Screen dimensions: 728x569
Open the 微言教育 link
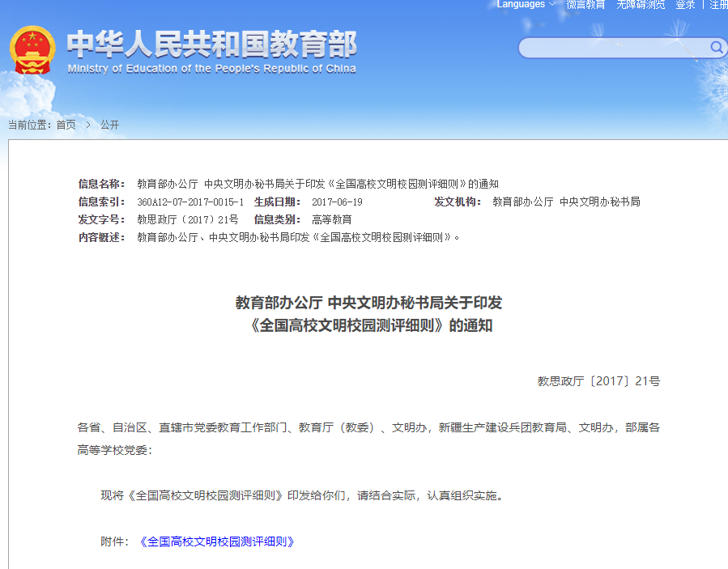click(x=585, y=5)
